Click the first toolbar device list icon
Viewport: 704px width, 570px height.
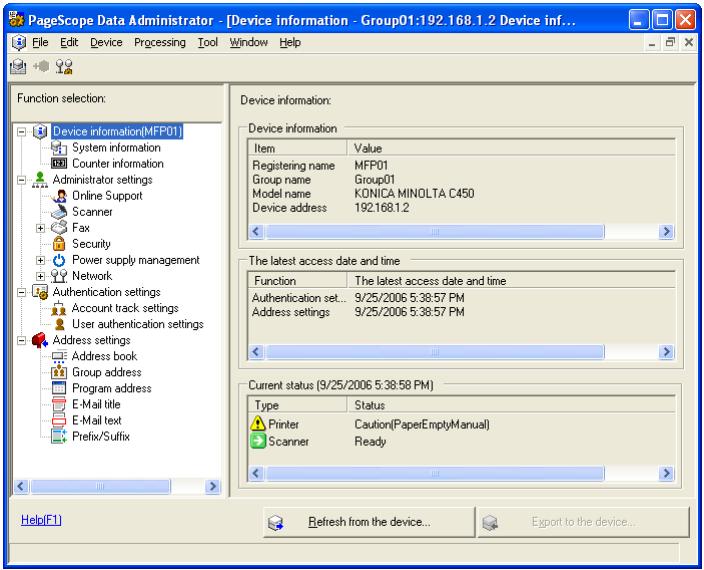(x=18, y=67)
